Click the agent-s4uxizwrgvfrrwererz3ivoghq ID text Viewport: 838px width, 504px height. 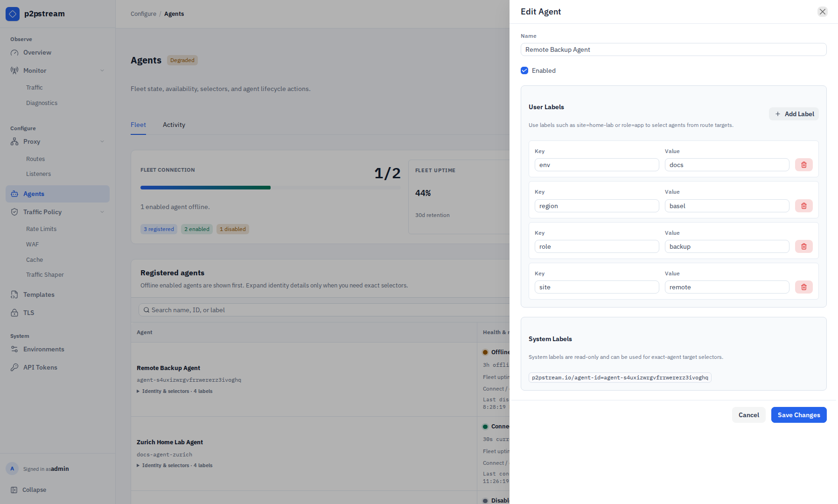click(189, 380)
